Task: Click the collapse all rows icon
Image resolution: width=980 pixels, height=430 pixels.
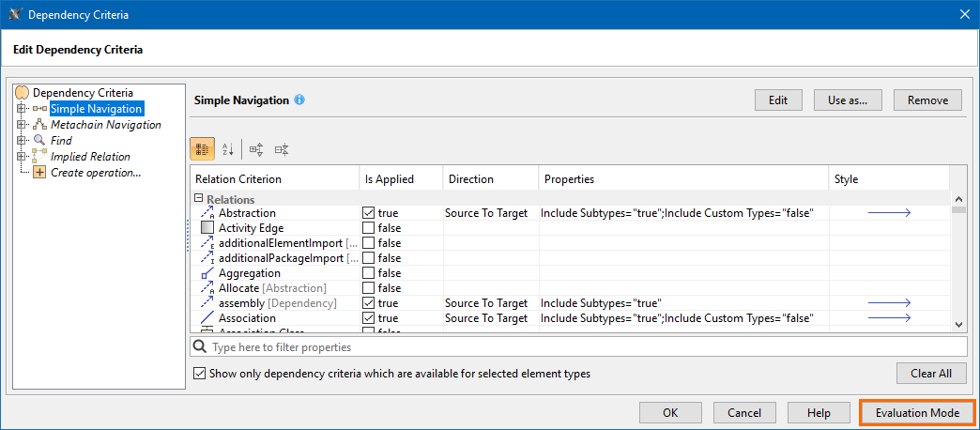Action: [x=281, y=149]
